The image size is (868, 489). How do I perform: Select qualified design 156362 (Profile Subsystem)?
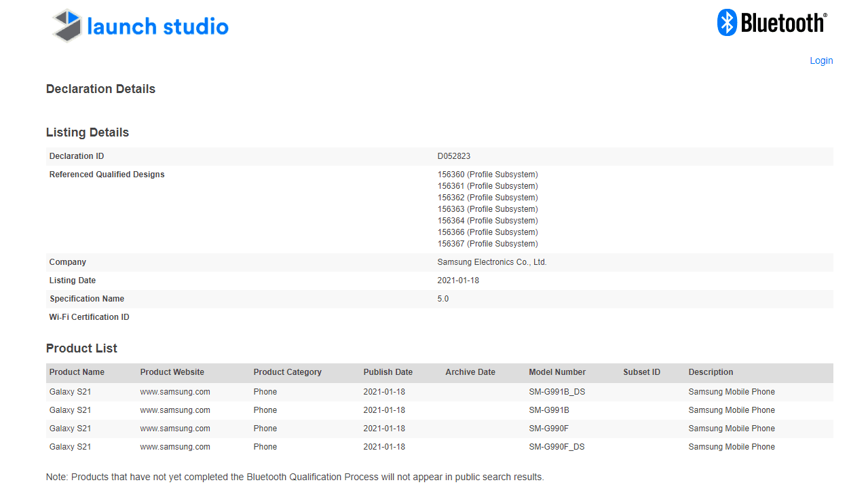tap(488, 198)
